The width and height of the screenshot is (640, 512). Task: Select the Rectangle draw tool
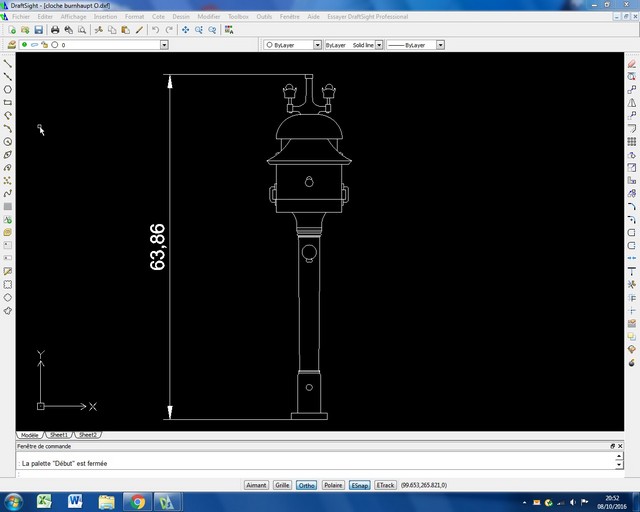coord(7,102)
